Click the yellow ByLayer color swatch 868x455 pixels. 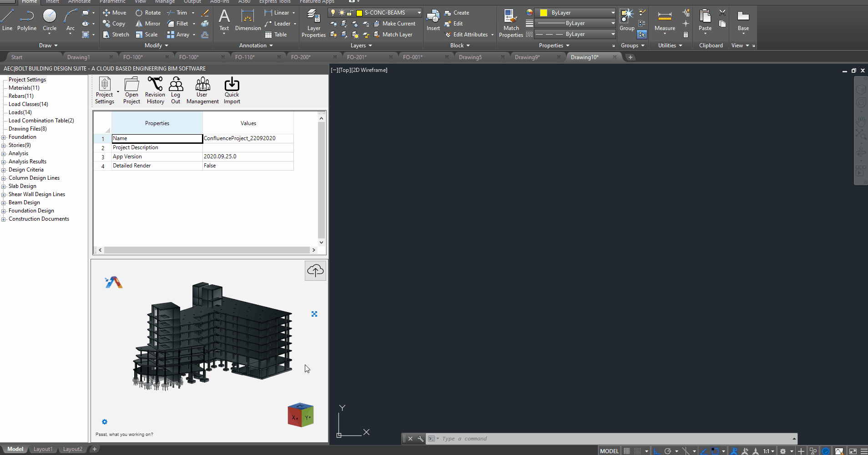tap(543, 13)
